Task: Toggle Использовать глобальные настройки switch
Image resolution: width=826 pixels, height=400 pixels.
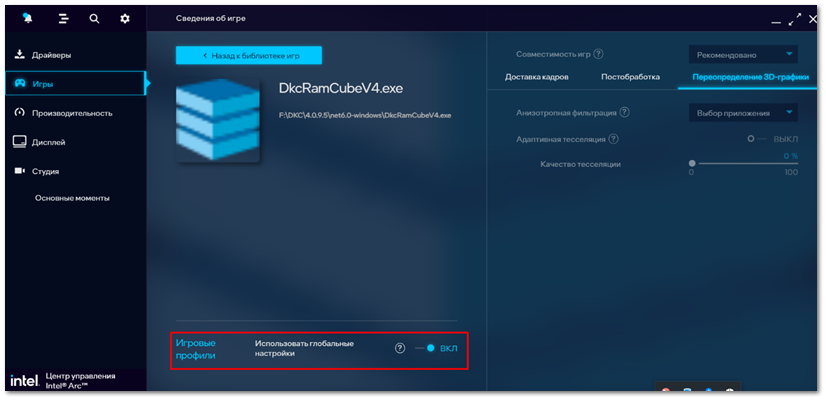Action: click(425, 348)
